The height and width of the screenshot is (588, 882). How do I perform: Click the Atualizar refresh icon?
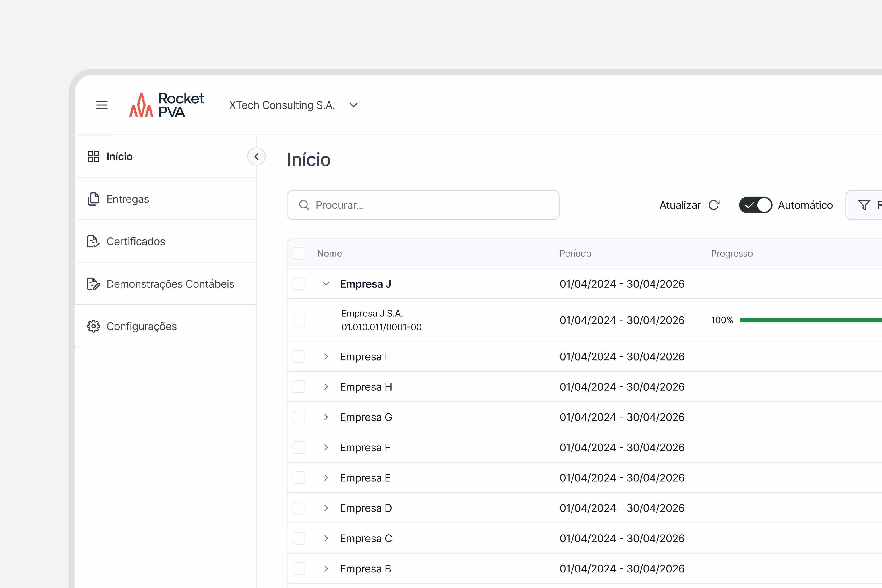(x=714, y=205)
